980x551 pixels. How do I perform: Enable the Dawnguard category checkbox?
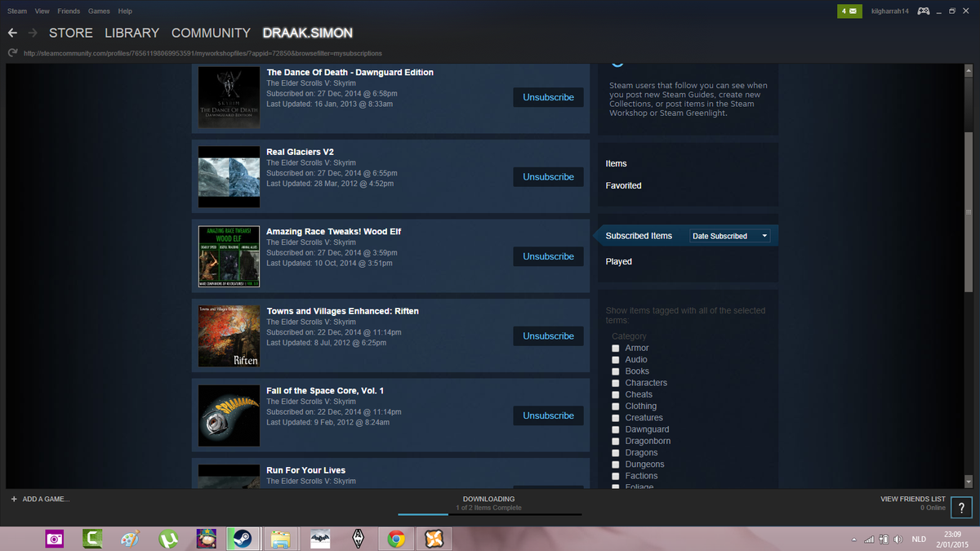[616, 429]
